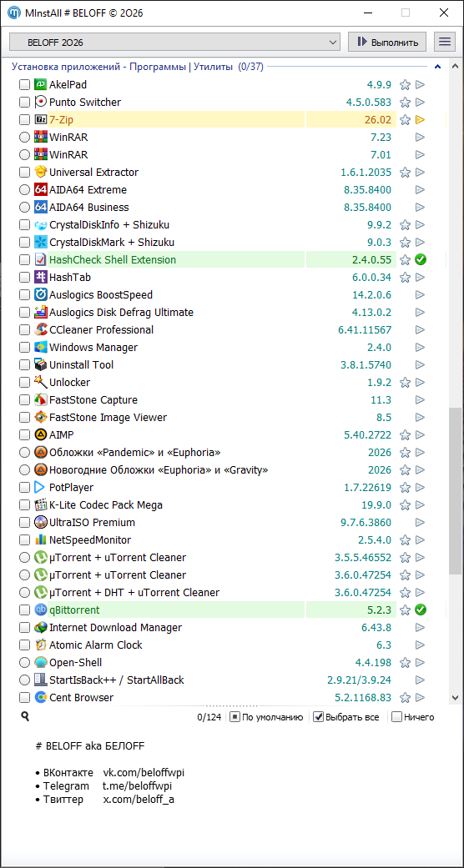Click the CCleaner Professional icon

tap(40, 330)
